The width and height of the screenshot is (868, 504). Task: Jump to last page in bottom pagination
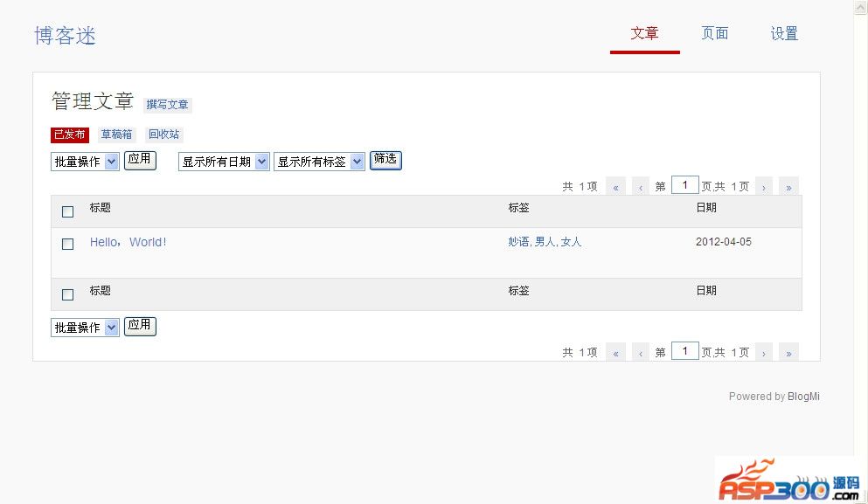pos(788,353)
